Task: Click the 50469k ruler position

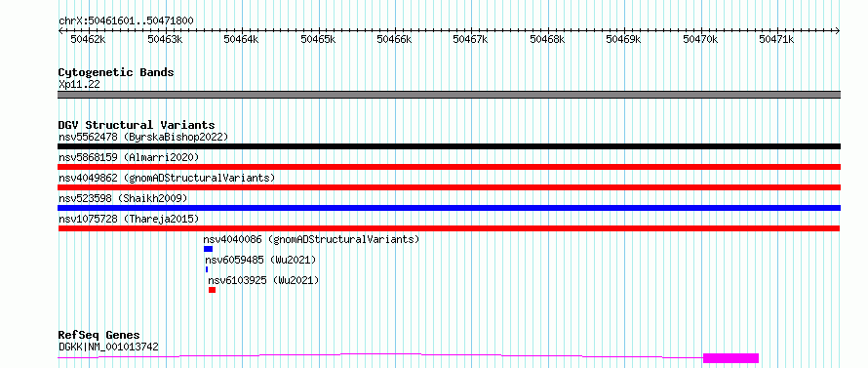Action: [624, 39]
